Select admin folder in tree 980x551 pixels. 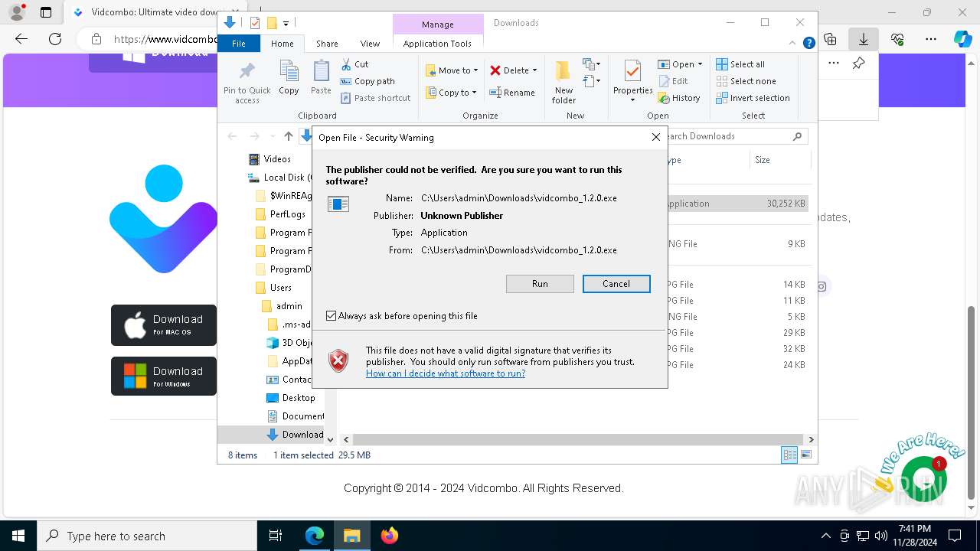(283, 306)
